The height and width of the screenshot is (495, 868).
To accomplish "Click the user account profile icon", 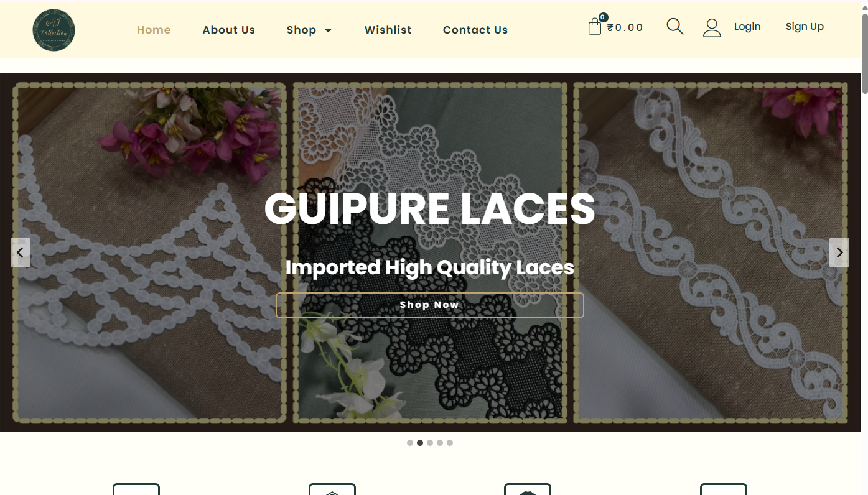I will (x=712, y=27).
